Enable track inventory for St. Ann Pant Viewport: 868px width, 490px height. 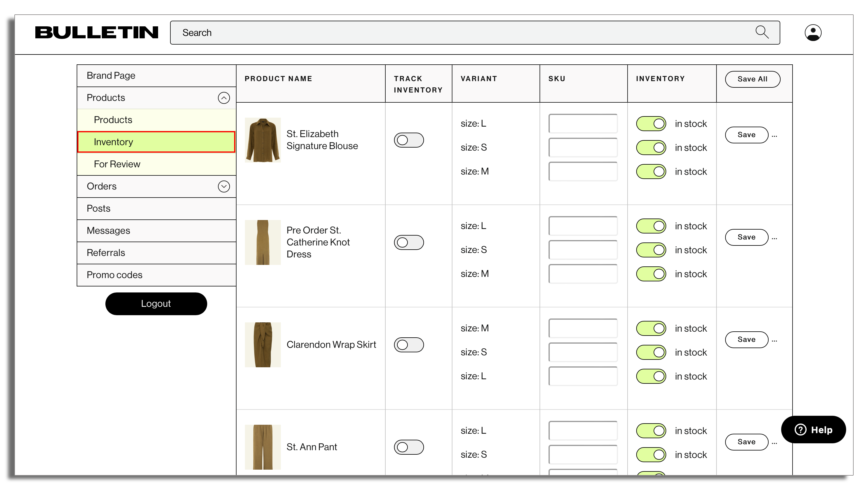click(409, 447)
